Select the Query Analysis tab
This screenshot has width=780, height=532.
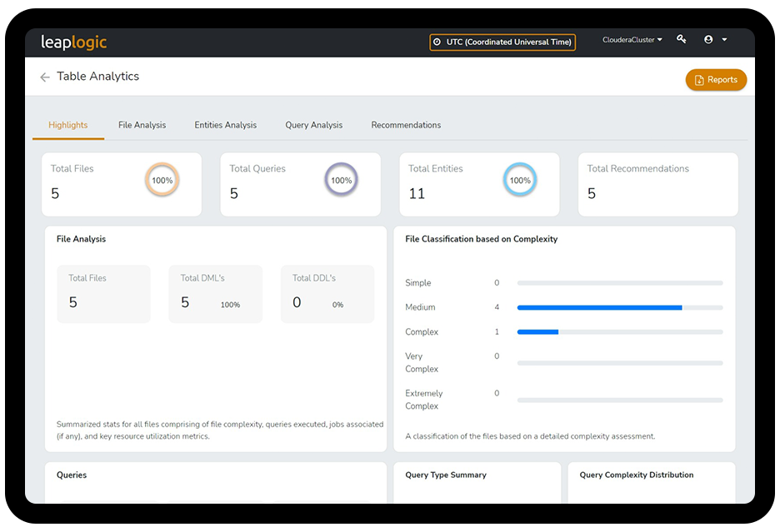pos(313,125)
